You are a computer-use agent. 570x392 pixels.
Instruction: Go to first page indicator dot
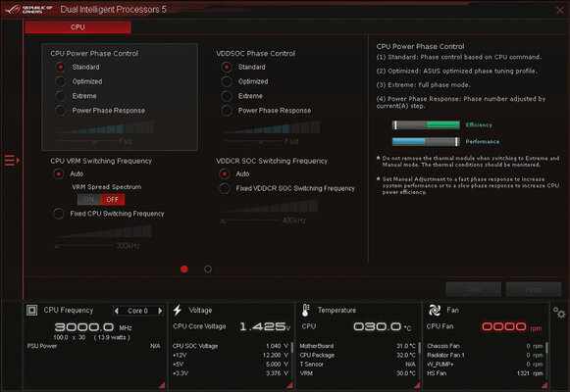[184, 269]
